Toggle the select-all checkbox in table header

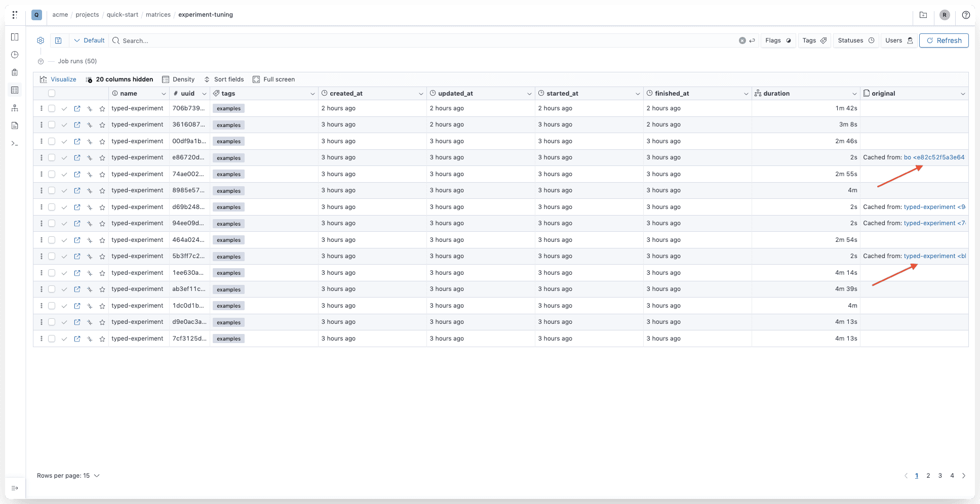click(x=52, y=93)
